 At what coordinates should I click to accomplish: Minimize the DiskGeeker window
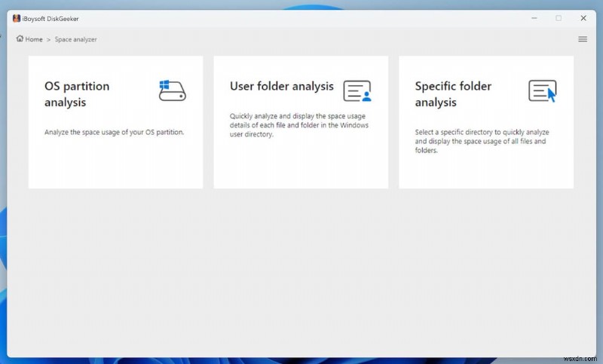click(x=534, y=18)
